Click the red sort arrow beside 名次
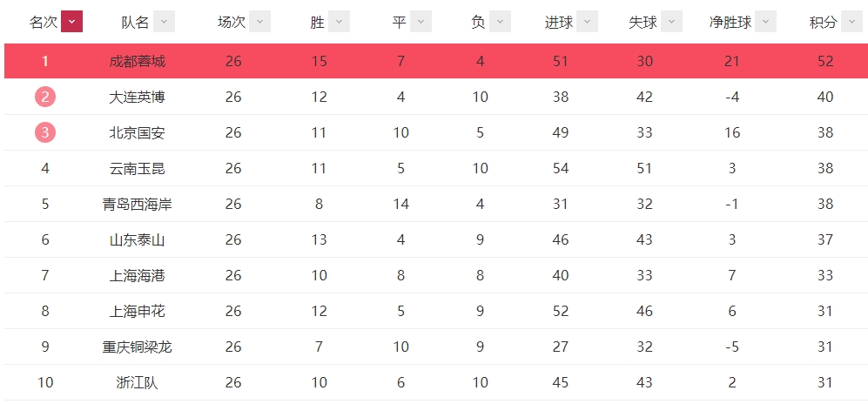This screenshot has height=404, width=868. pos(72,22)
